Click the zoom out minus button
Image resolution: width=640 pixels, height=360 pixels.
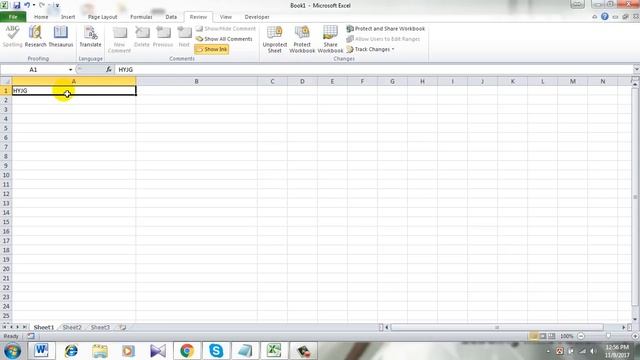tap(581, 336)
